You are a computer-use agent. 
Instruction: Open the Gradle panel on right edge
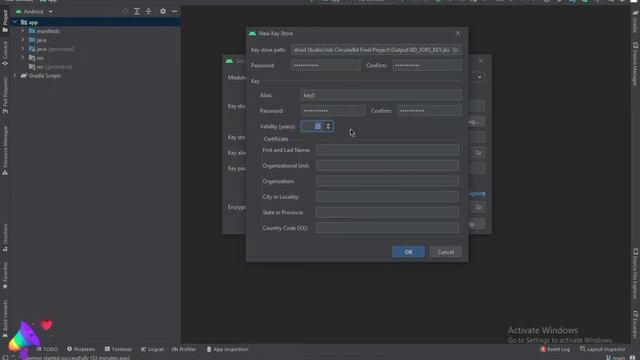635,21
